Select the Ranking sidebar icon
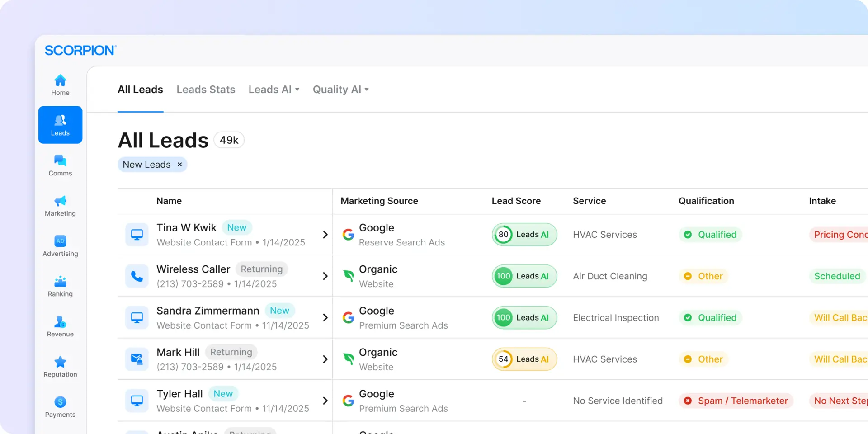Screen dimensions: 868x434 60,282
